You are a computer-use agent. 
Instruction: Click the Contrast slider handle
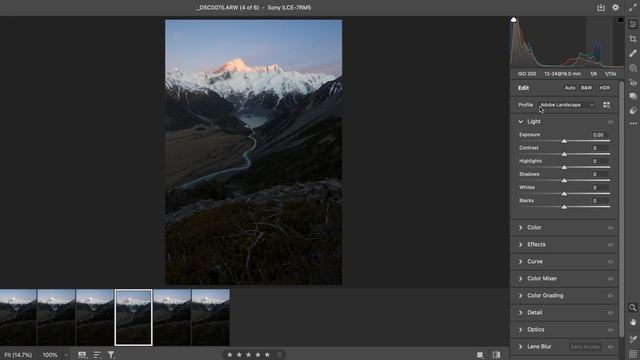[564, 154]
